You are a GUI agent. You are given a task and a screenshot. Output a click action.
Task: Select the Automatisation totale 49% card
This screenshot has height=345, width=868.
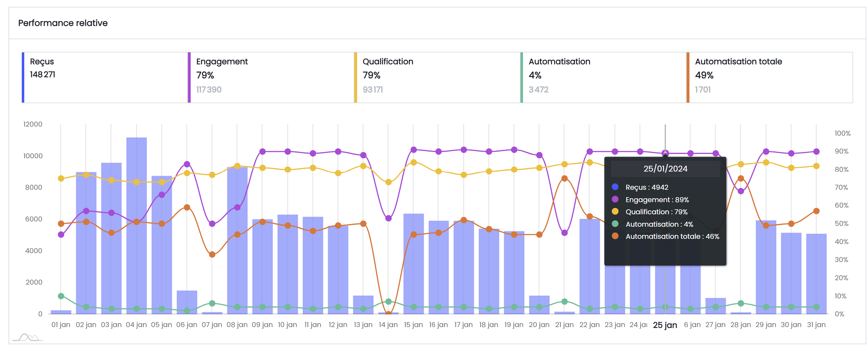point(769,77)
